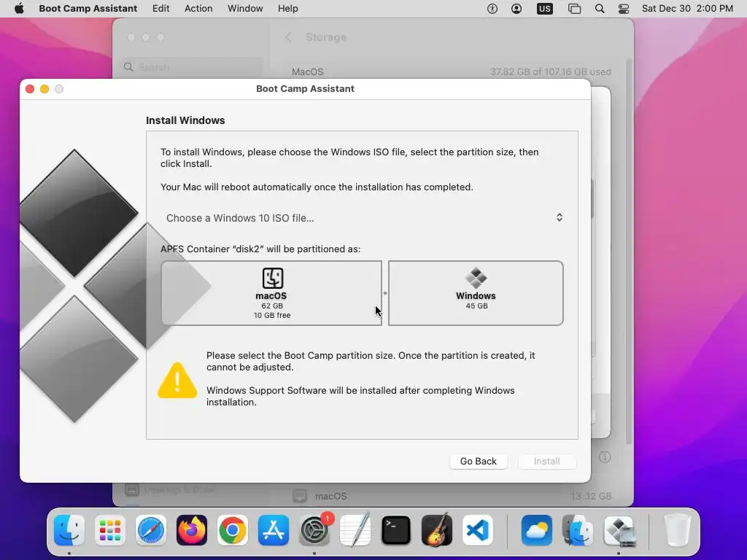Viewport: 747px width, 560px height.
Task: Close the Boot Camp Assistant window
Action: (x=29, y=89)
